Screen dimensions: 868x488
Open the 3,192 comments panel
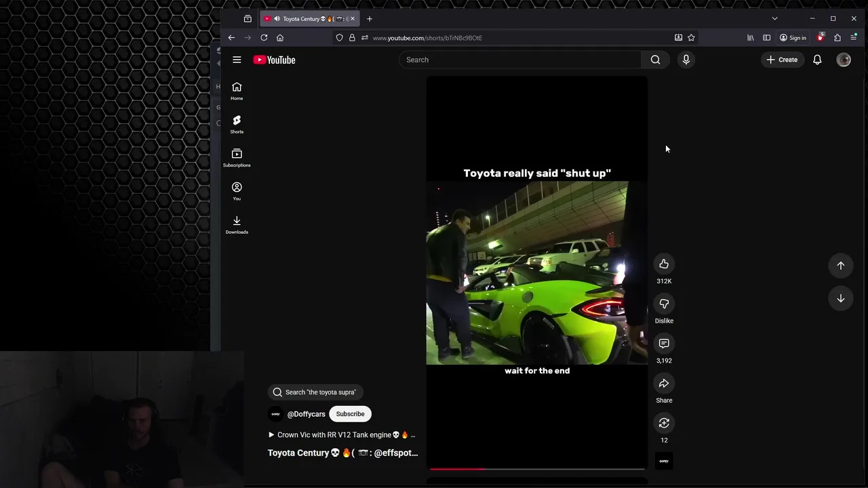coord(664,344)
